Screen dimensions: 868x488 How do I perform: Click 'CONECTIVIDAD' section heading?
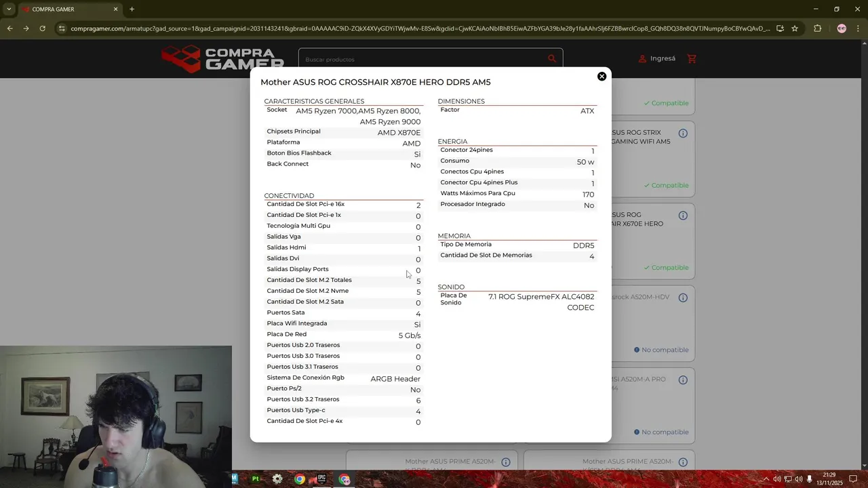[289, 196]
